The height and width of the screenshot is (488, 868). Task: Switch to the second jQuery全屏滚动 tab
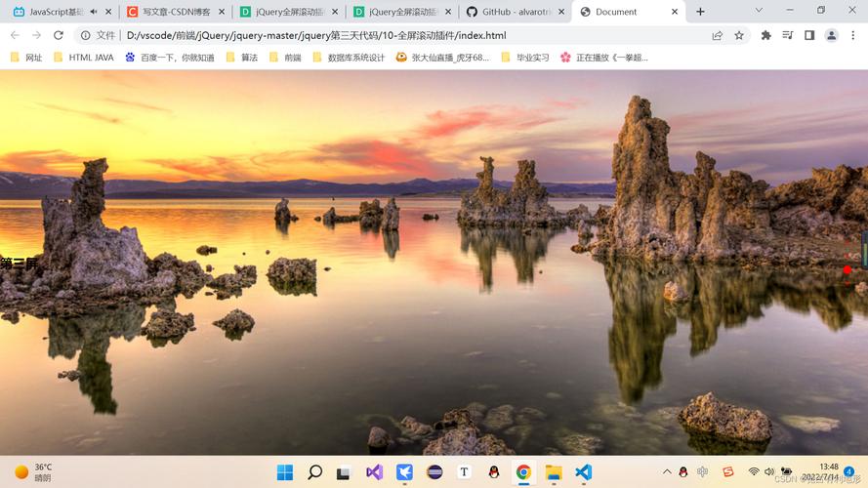coord(403,12)
